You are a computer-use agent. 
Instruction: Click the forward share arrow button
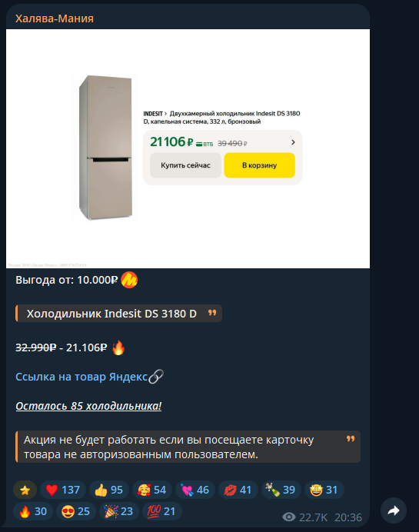click(x=393, y=510)
